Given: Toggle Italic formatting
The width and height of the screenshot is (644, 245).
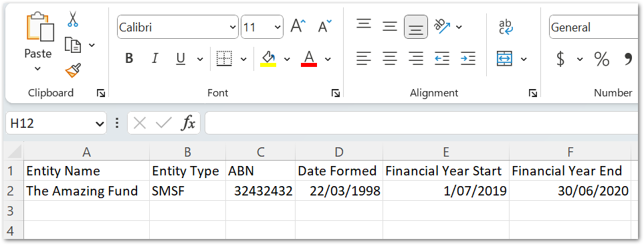Looking at the screenshot, I should (155, 59).
